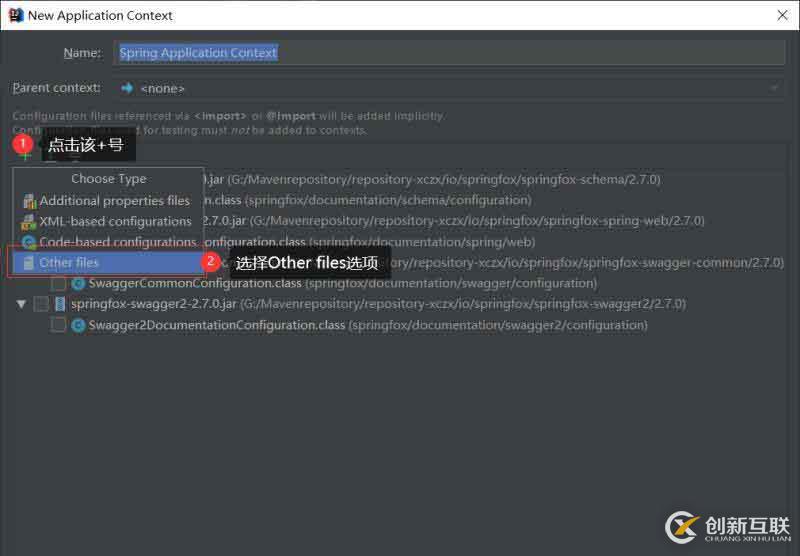The height and width of the screenshot is (556, 800).
Task: Click SwaggerCommonConfiguration class icon
Action: tap(78, 283)
